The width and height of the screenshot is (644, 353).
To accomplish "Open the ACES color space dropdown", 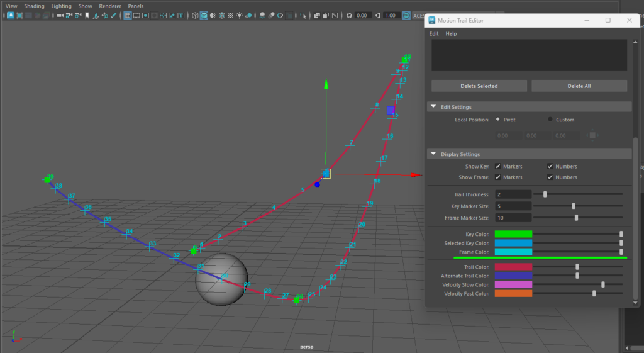I will tap(416, 15).
